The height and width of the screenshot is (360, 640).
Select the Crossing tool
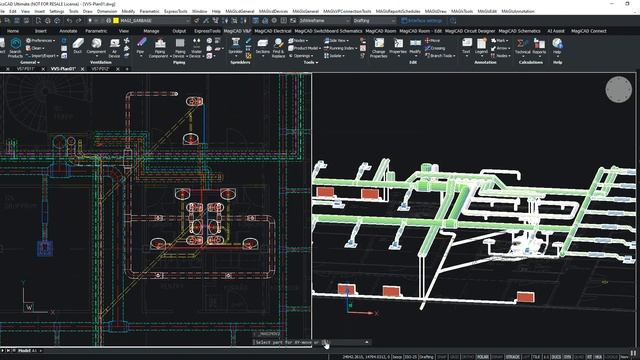point(435,48)
